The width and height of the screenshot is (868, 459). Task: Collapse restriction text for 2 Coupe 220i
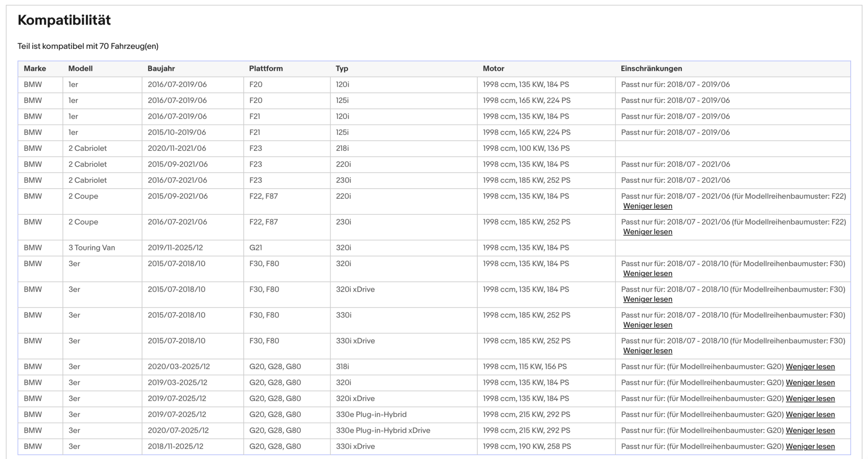(647, 206)
